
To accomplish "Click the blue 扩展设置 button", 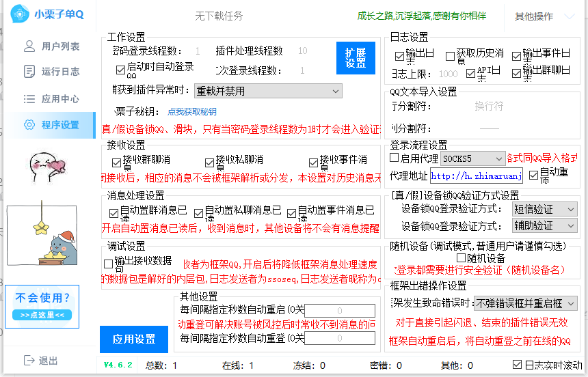I will coord(356,58).
